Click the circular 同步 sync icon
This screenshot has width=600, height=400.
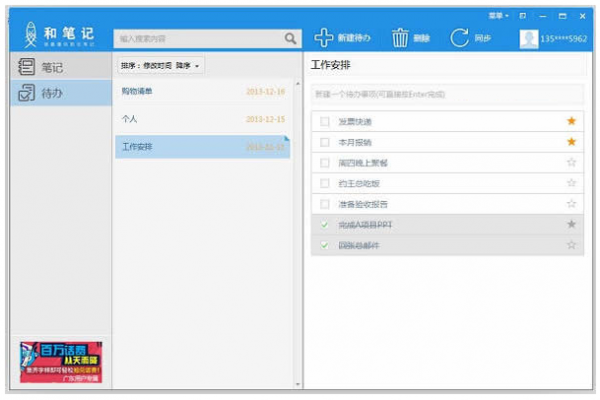[x=459, y=38]
